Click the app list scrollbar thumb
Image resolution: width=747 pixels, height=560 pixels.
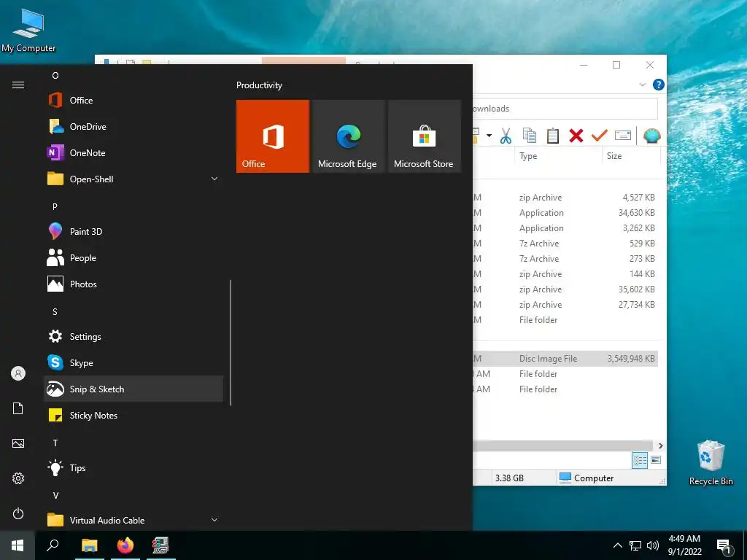tap(231, 343)
